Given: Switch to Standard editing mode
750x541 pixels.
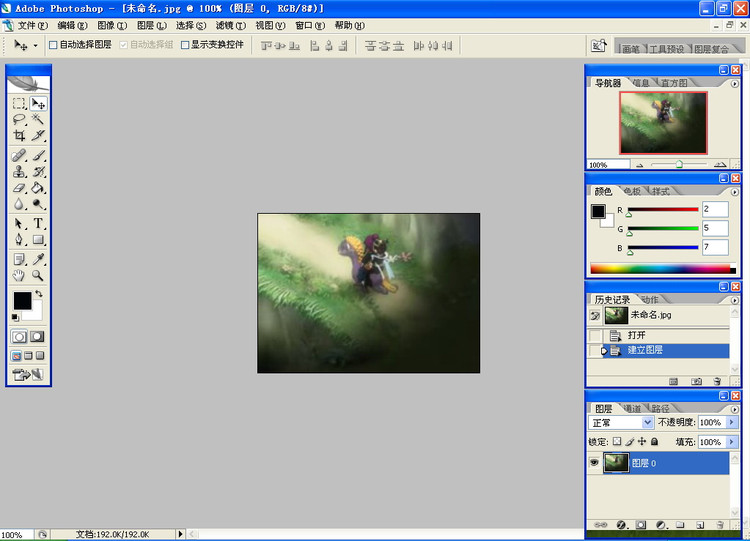Looking at the screenshot, I should tap(19, 337).
